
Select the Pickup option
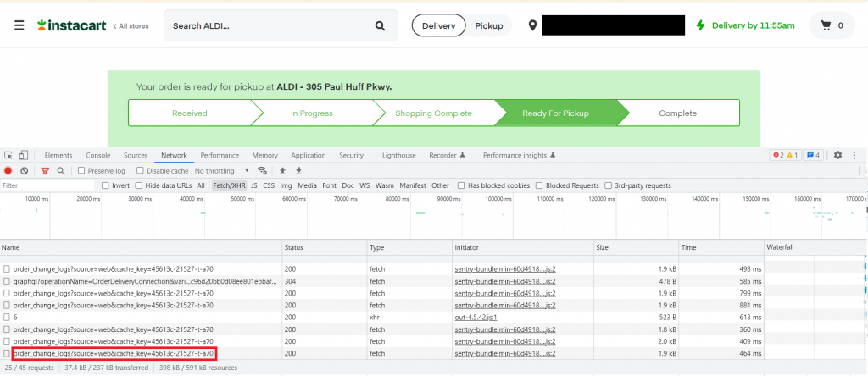(x=489, y=25)
